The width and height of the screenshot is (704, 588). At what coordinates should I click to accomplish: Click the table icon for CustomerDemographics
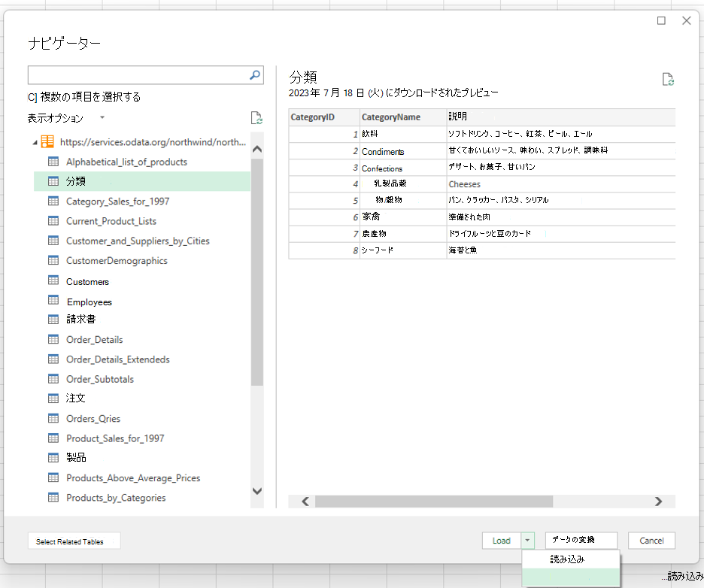point(53,260)
